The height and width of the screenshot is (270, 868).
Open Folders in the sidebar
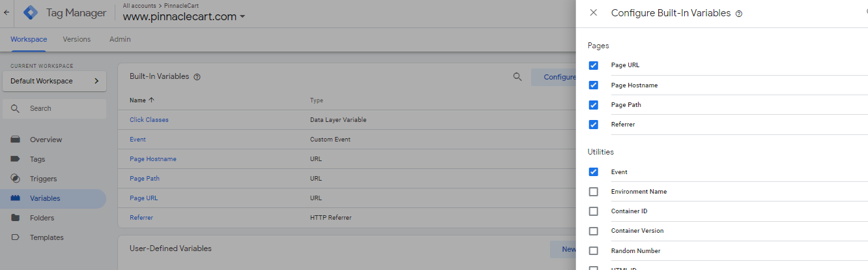pyautogui.click(x=42, y=218)
